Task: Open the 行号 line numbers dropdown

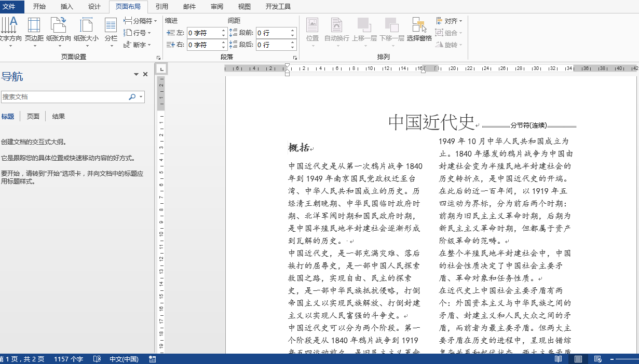Action: pyautogui.click(x=138, y=33)
